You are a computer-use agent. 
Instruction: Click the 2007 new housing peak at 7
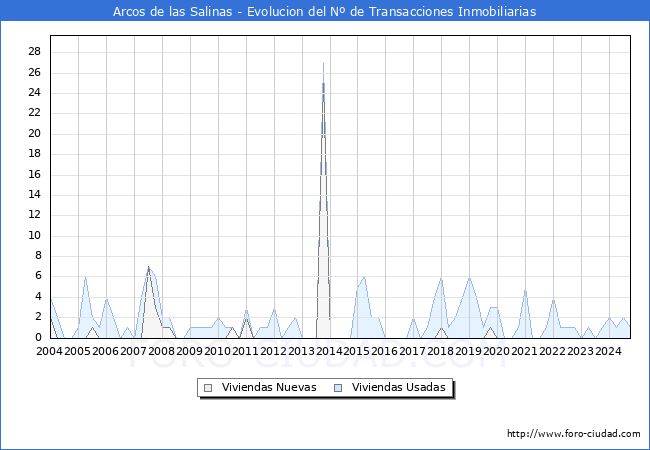coord(148,267)
